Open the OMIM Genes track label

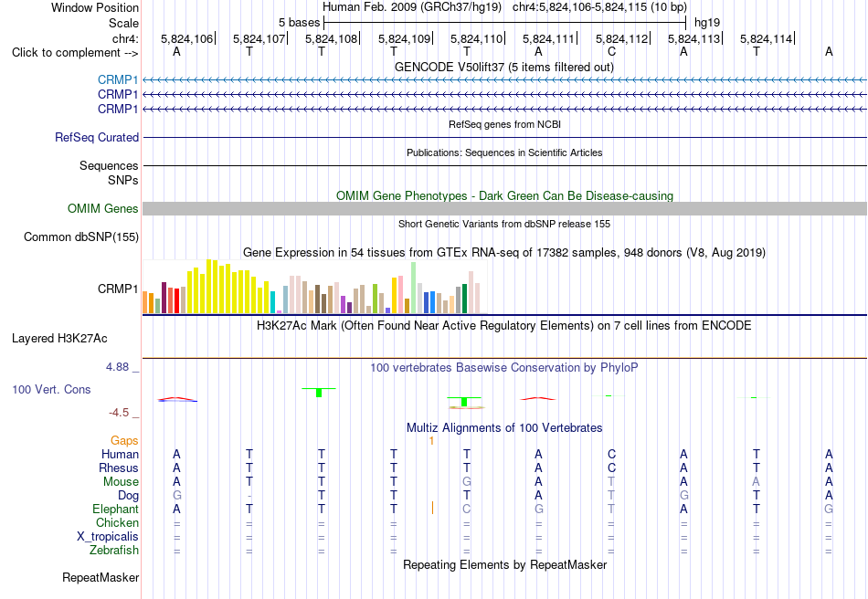click(103, 208)
